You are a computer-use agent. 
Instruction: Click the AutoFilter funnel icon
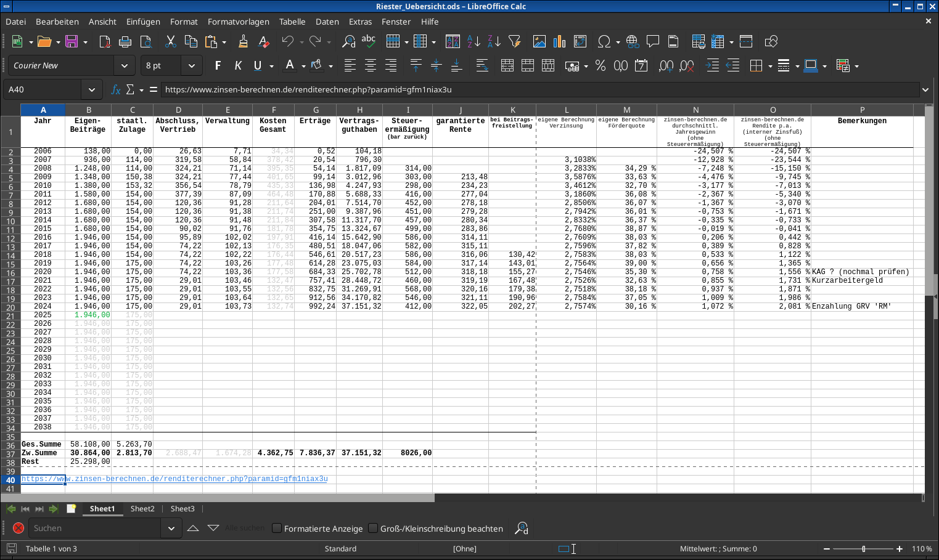tap(514, 42)
